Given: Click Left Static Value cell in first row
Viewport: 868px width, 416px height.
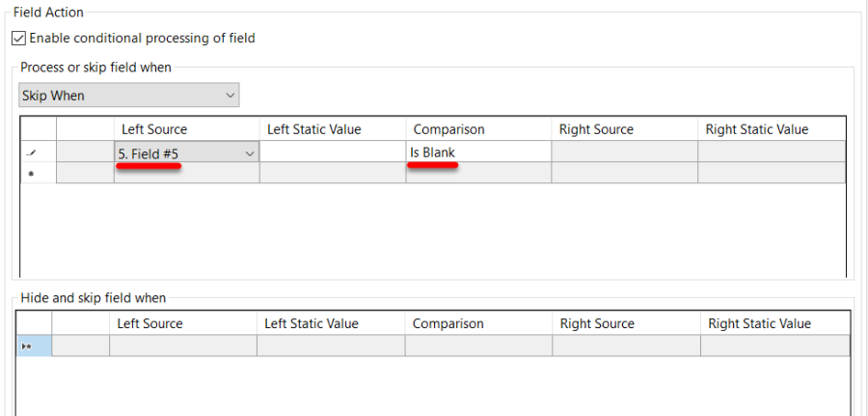Looking at the screenshot, I should [x=332, y=153].
